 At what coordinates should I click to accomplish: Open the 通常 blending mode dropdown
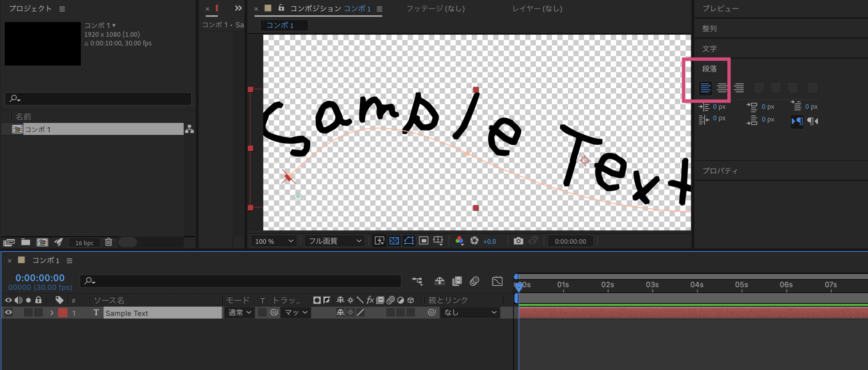240,313
